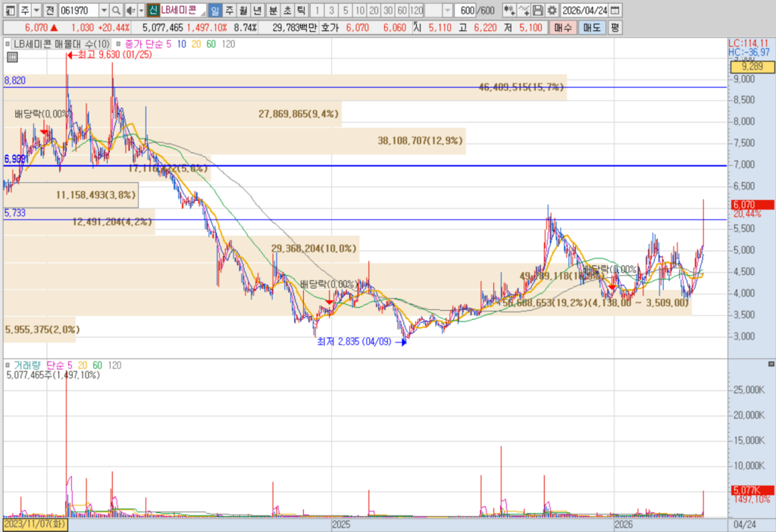This screenshot has height=532, width=776.
Task: Open the calendar date picker icon
Action: (615, 11)
